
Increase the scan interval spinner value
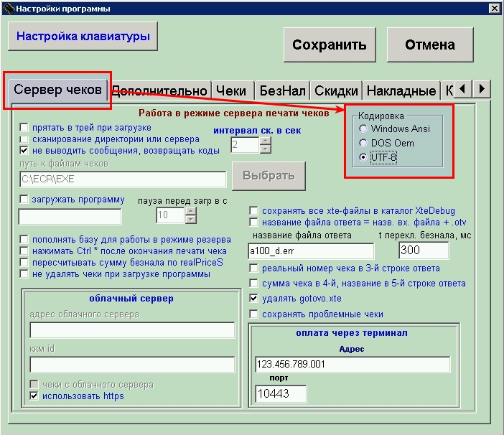pos(265,141)
